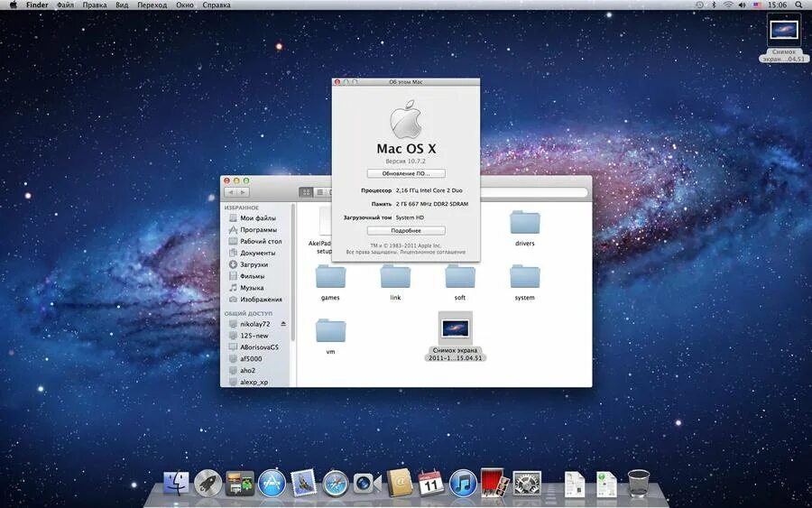Open Address Book in the Dock

point(400,484)
